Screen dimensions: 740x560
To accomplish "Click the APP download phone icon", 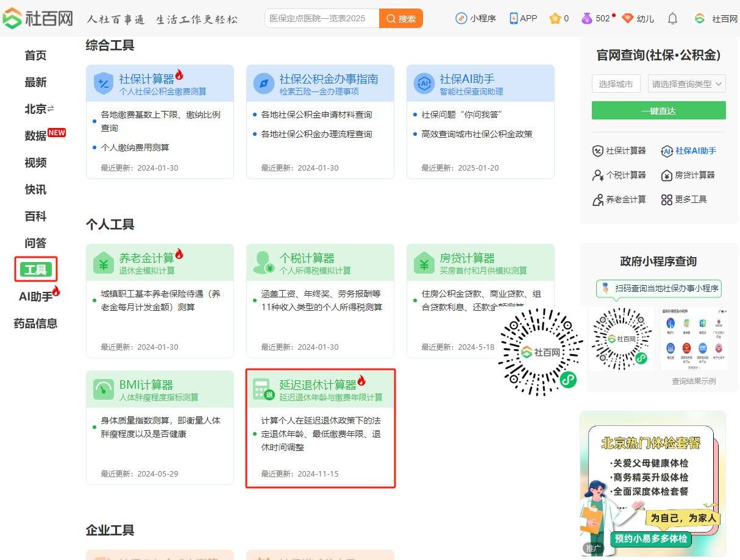I will (x=513, y=18).
